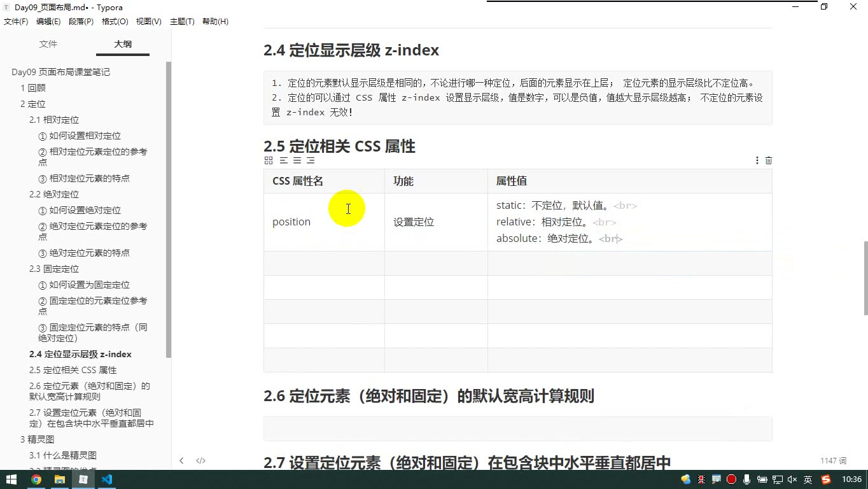Align the table column right

pos(311,160)
